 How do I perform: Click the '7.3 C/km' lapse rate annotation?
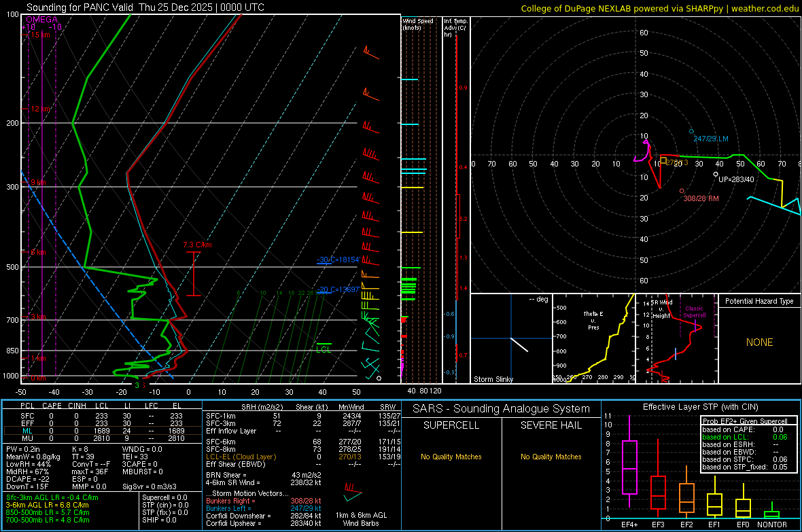click(x=197, y=245)
